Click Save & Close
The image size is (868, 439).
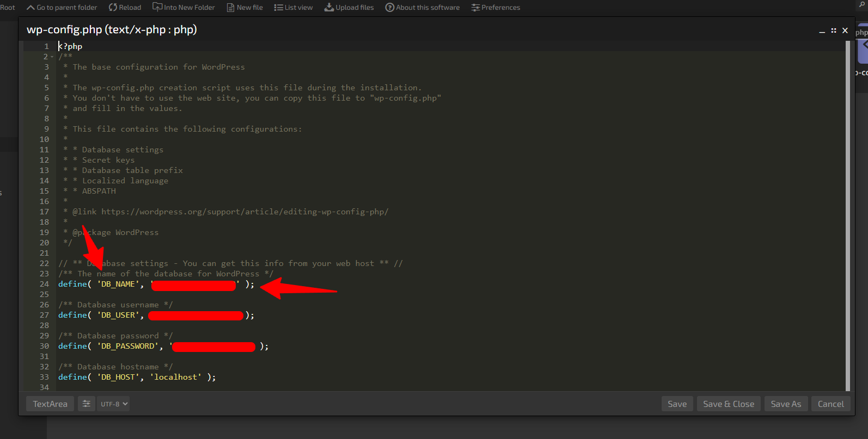click(728, 404)
